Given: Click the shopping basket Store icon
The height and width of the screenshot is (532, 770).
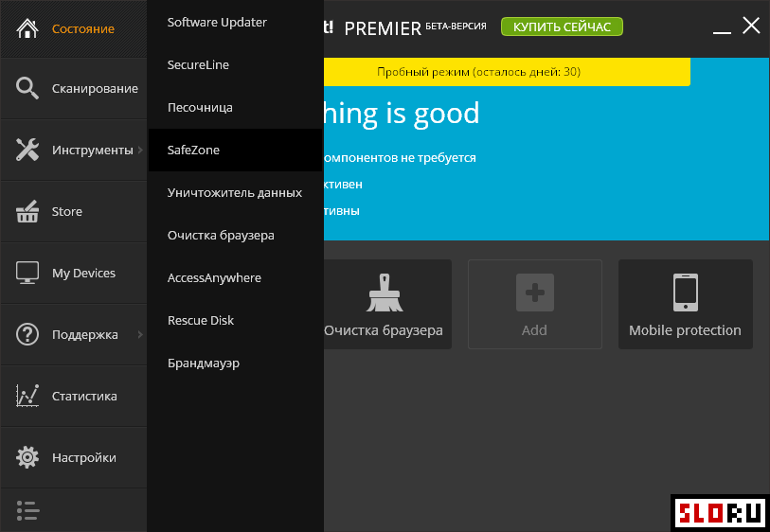Looking at the screenshot, I should [27, 211].
